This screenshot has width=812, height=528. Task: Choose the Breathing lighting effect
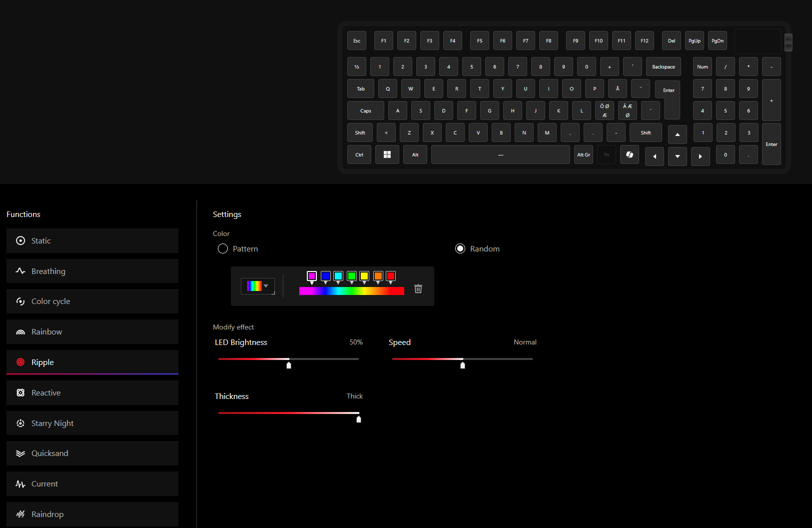pos(92,271)
